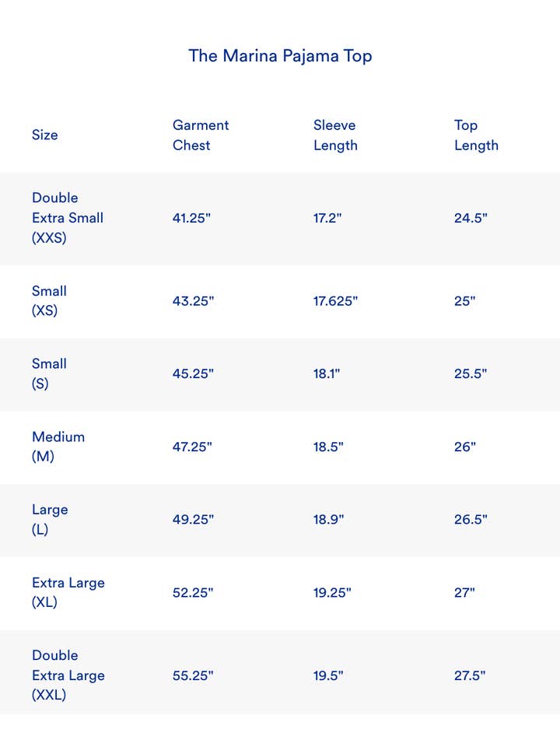The width and height of the screenshot is (560, 747).
Task: Click the 41.25" garment chest value
Action: [x=191, y=218]
